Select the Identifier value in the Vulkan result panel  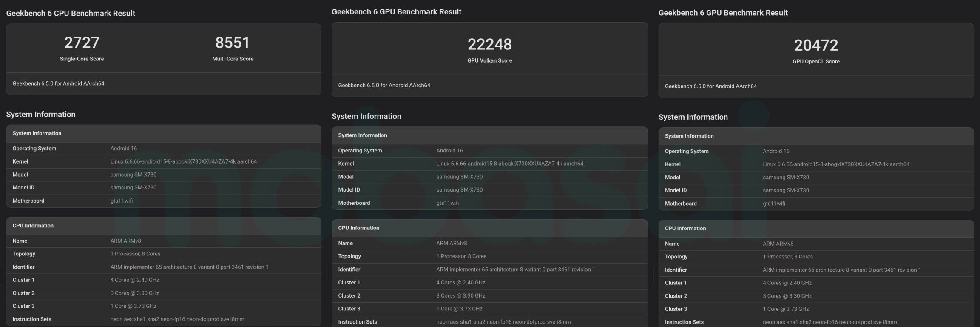[515, 270]
